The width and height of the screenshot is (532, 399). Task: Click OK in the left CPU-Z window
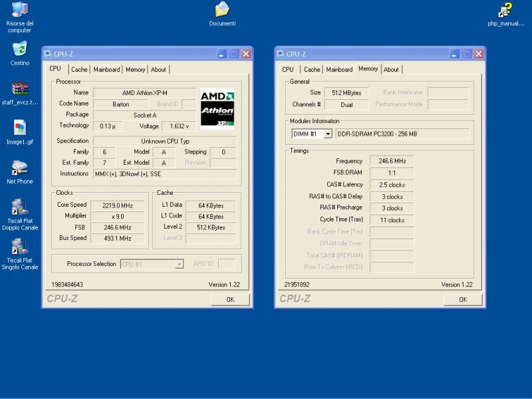click(230, 300)
